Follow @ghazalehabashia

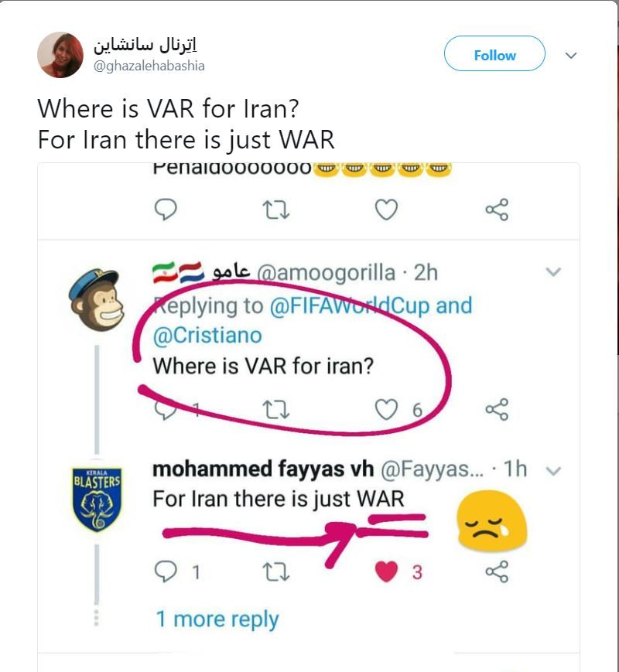(x=494, y=55)
